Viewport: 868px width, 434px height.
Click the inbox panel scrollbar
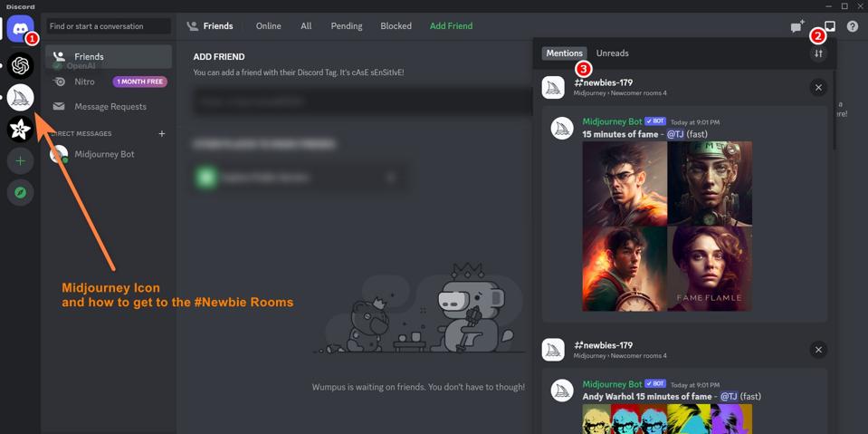834,108
